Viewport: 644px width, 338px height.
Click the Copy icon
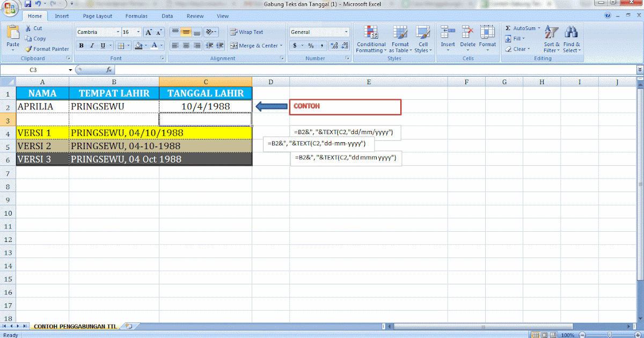tap(27, 39)
